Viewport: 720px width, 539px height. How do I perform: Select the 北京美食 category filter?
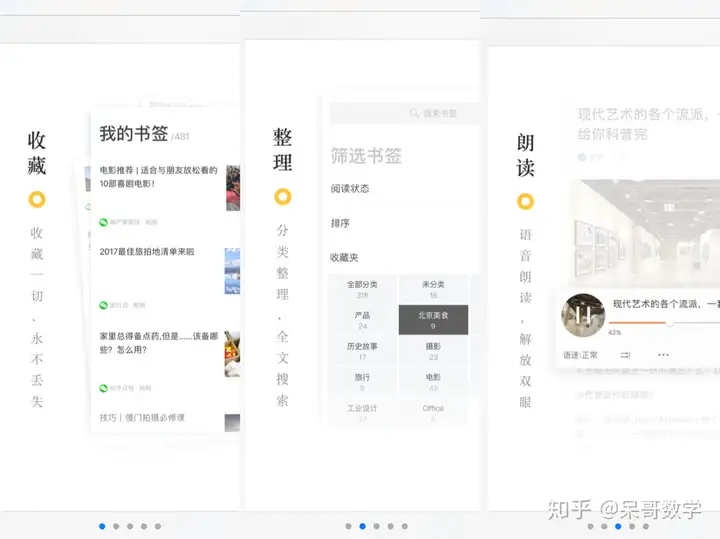tap(433, 320)
